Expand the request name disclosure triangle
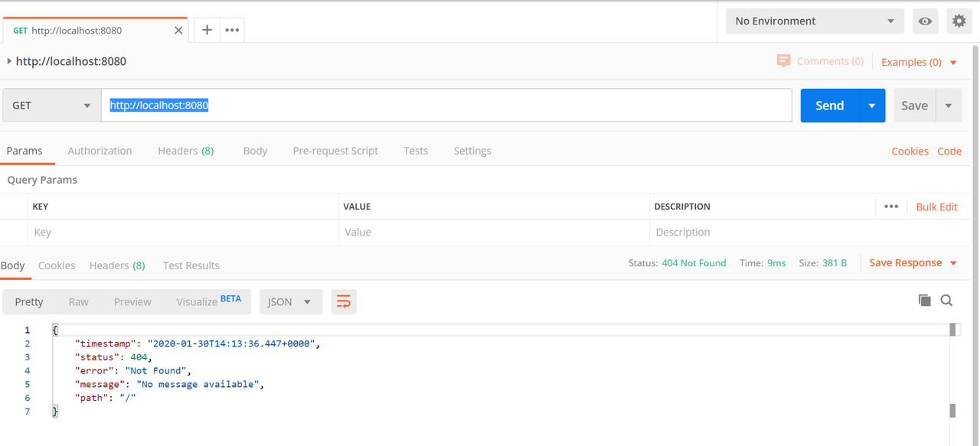 (9, 61)
